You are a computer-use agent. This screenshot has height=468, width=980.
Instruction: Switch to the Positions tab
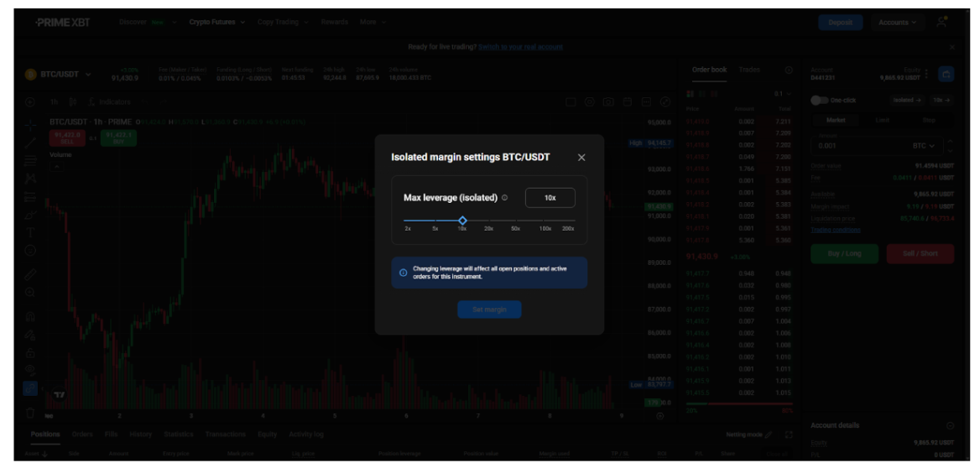(45, 434)
